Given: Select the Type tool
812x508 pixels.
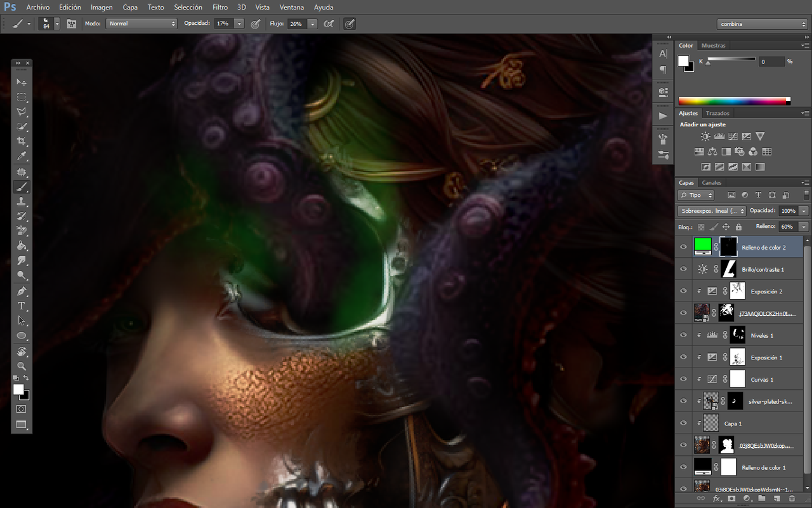Looking at the screenshot, I should (x=22, y=306).
